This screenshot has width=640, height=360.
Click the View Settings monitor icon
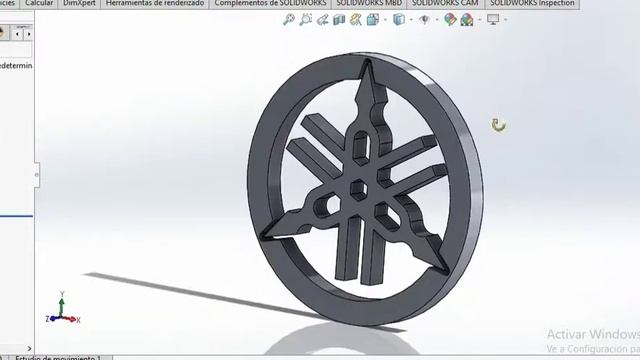(493, 19)
